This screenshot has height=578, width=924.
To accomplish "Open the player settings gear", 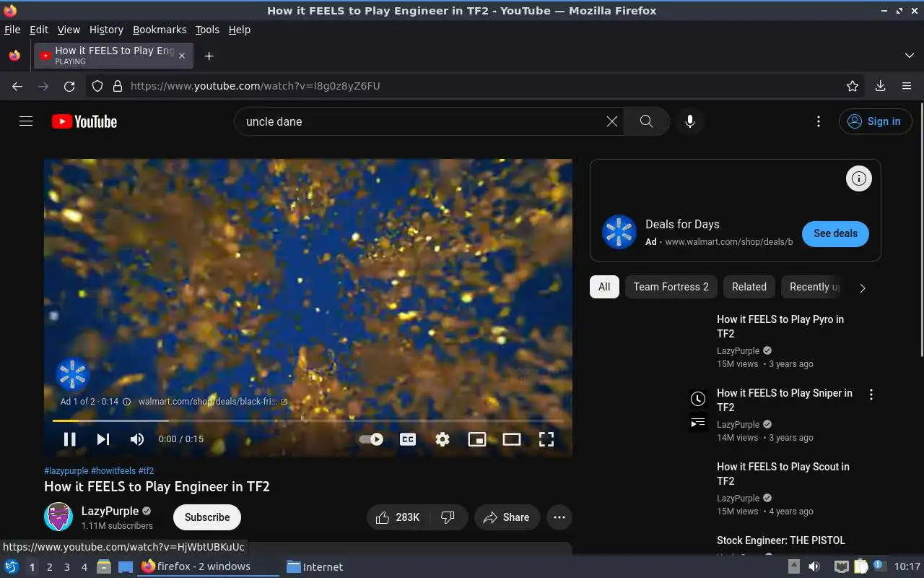I will click(x=443, y=439).
